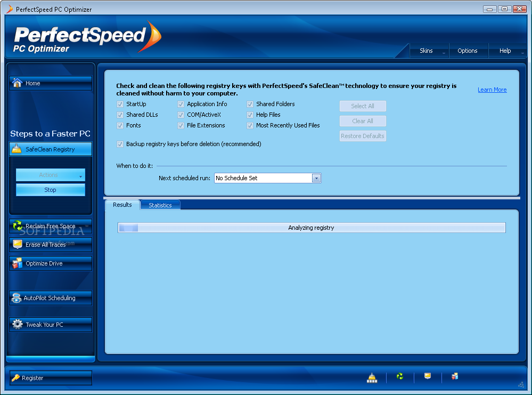Click the SafeClean Registry broom icon
This screenshot has height=395, width=532.
(x=17, y=149)
